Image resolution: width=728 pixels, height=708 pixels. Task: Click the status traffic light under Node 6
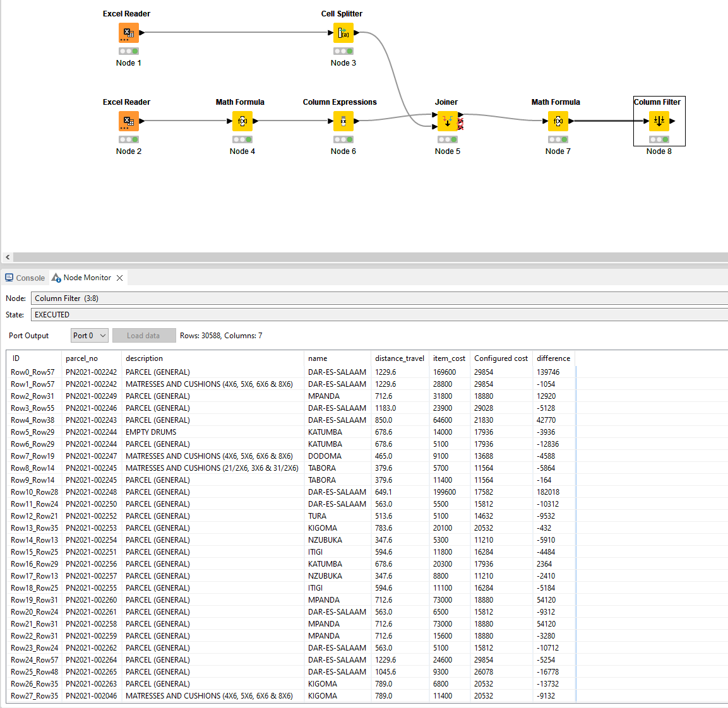coord(343,139)
